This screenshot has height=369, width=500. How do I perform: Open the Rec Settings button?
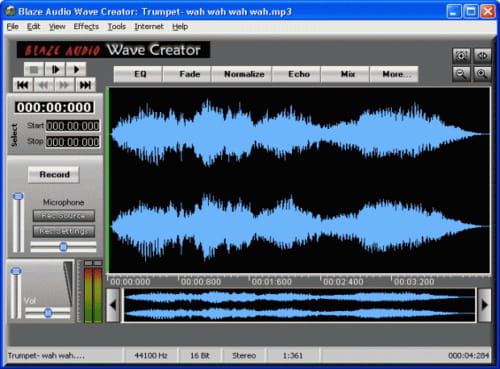(64, 231)
